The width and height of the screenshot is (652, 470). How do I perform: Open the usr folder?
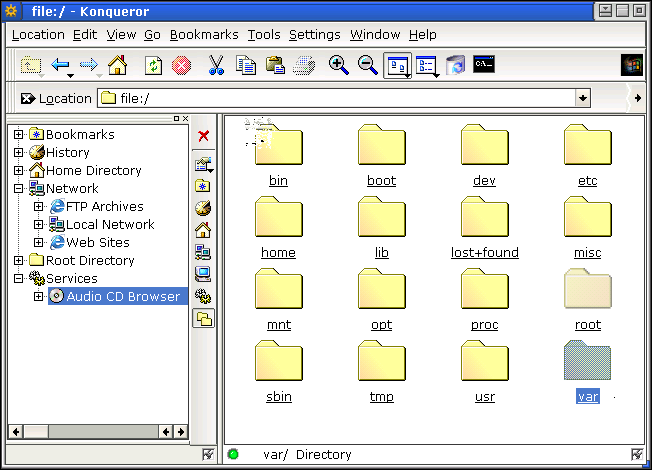tap(484, 371)
